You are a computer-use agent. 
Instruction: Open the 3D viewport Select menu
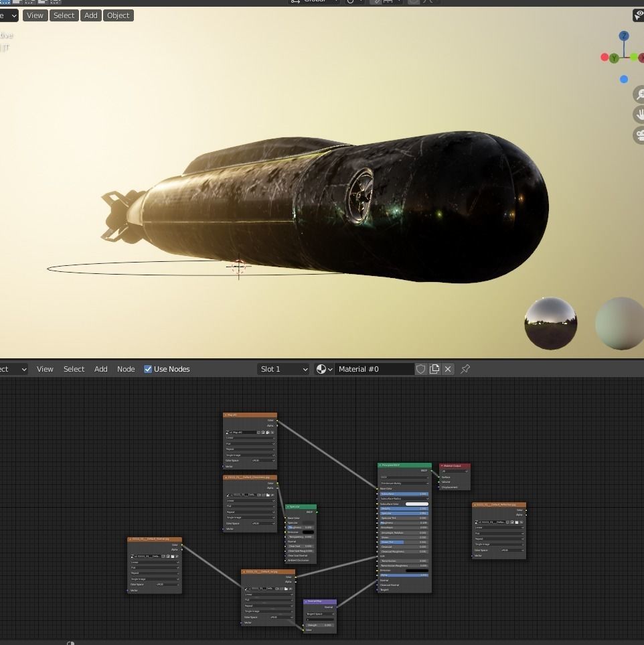pos(64,15)
